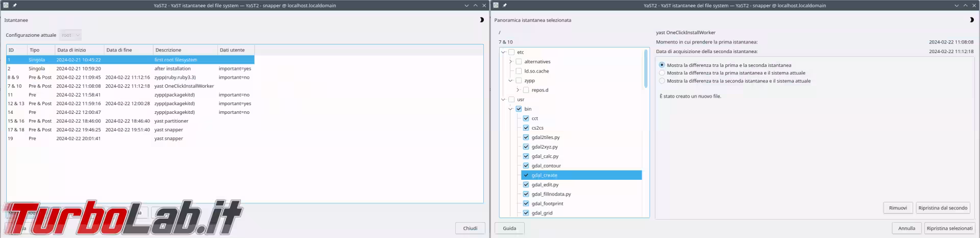This screenshot has width=980, height=238.
Task: Maximize the right YaST2 snapper window
Action: pyautogui.click(x=965, y=6)
